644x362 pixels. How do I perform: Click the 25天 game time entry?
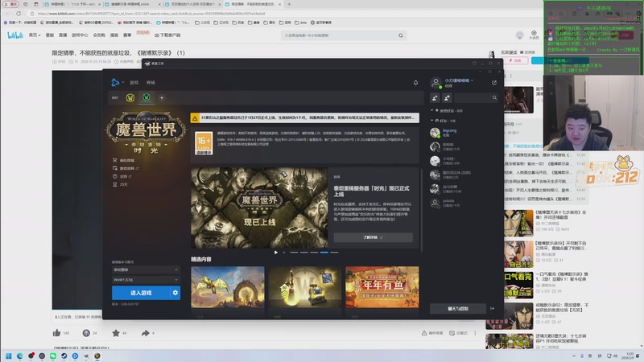[x=120, y=184]
